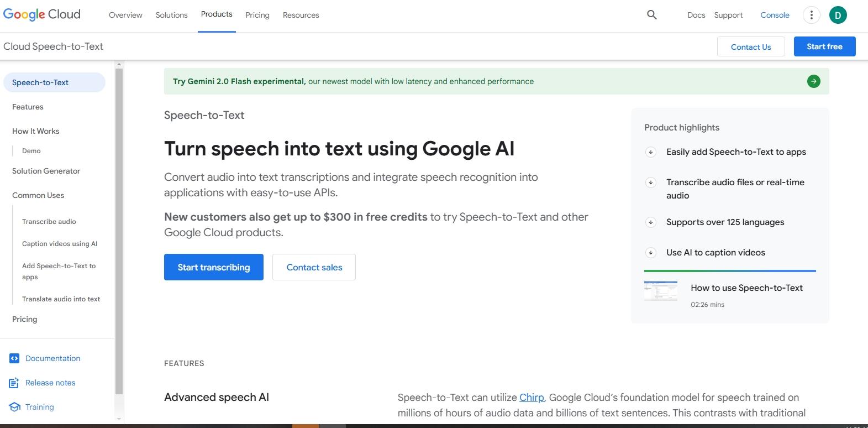The height and width of the screenshot is (428, 868).
Task: Open the Documentation link
Action: (x=52, y=358)
